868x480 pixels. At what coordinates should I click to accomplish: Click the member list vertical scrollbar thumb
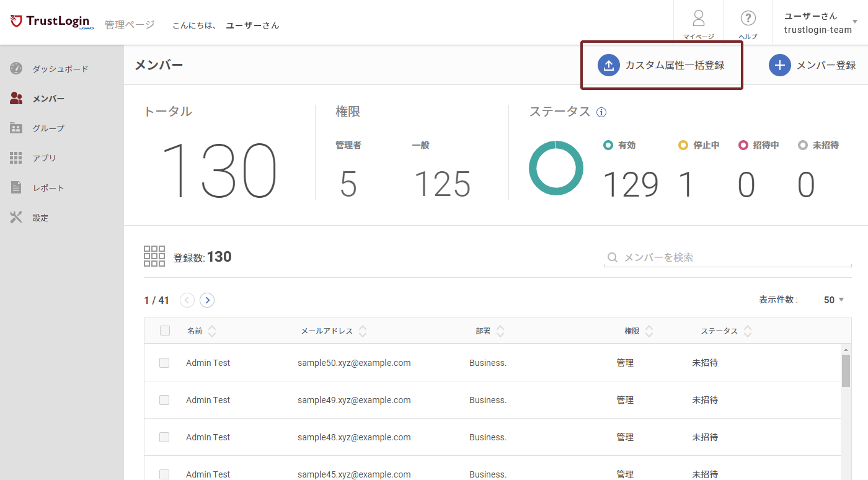coord(846,370)
